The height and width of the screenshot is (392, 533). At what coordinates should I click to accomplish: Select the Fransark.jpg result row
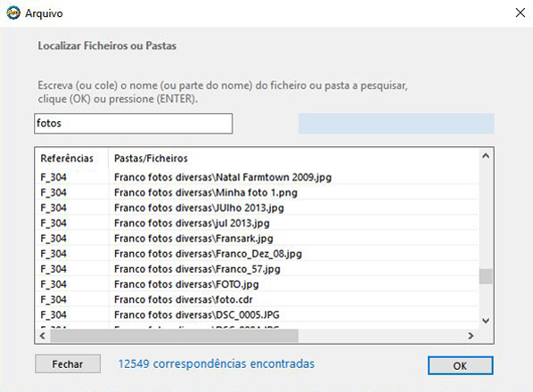click(257, 238)
